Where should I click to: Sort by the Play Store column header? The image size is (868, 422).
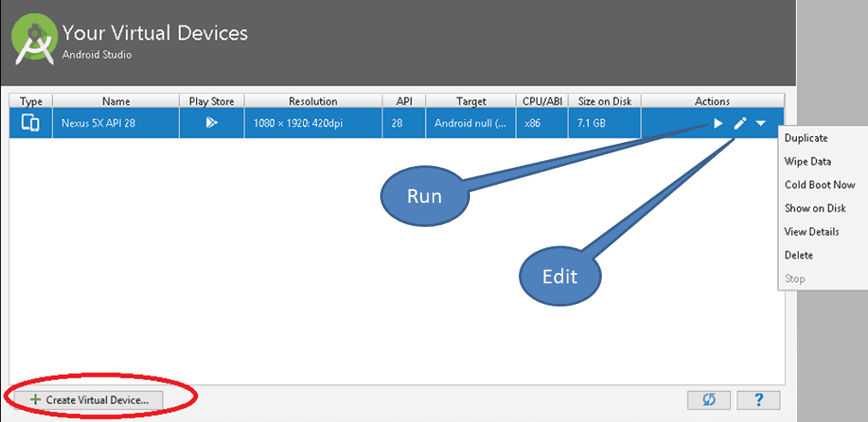tap(211, 101)
